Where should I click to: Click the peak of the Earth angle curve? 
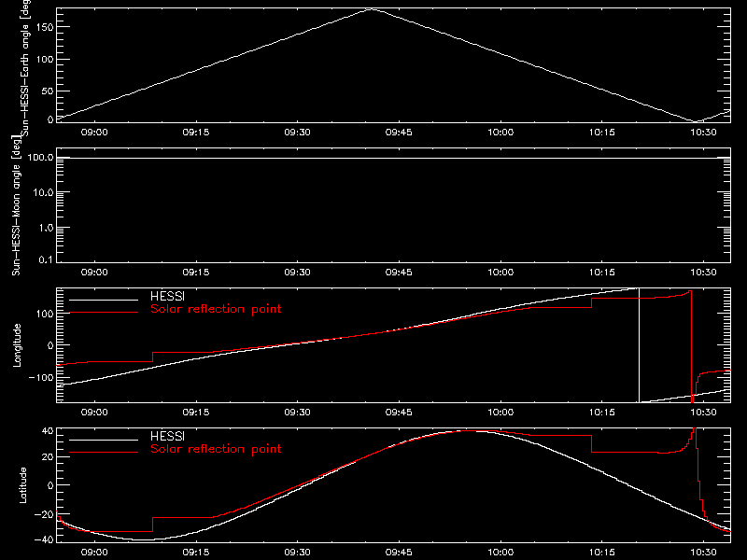pos(371,9)
